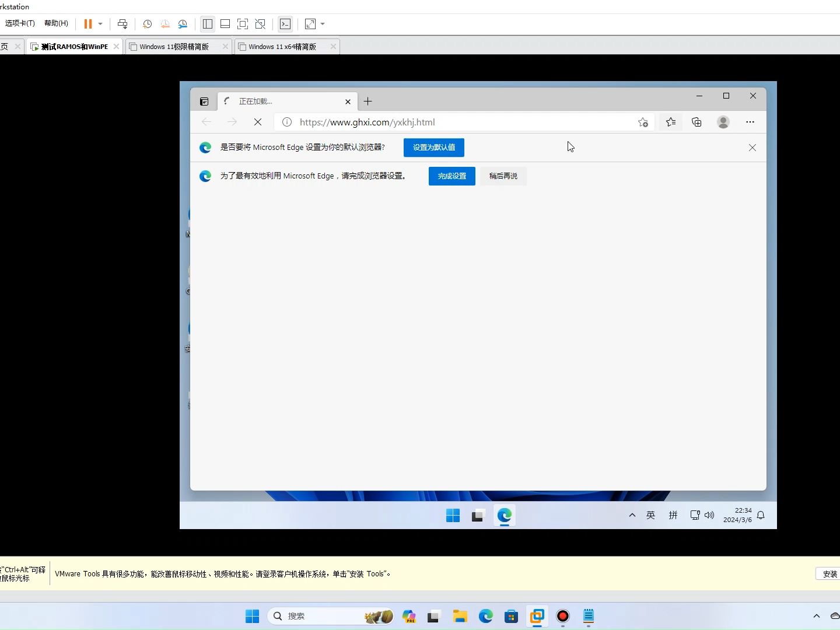Close the Windows 11极限精简版 tab
This screenshot has width=840, height=630.
click(x=225, y=47)
